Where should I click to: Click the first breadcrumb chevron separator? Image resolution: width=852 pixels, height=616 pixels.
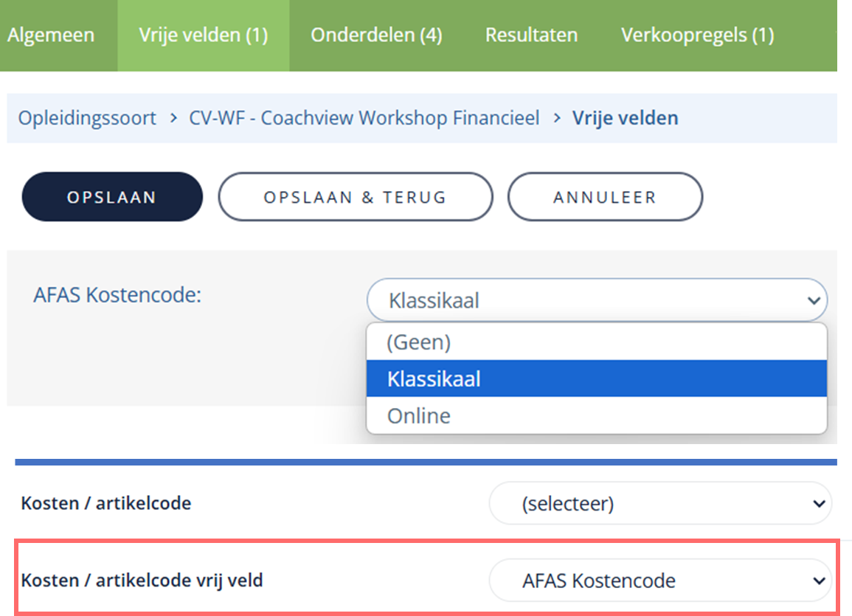173,118
